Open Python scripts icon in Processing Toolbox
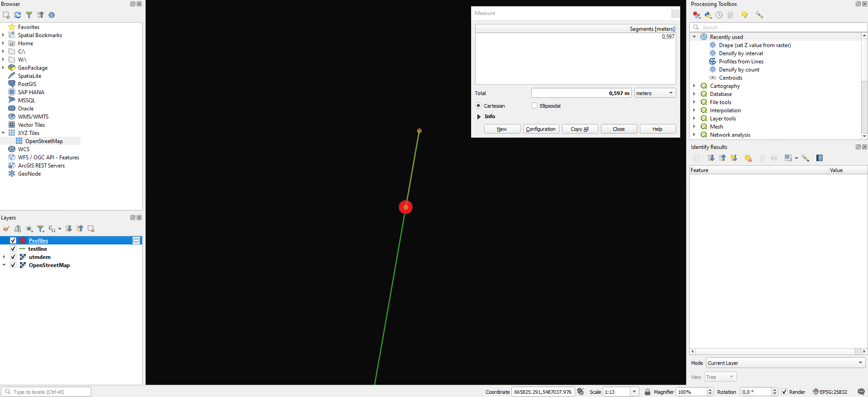Image resolution: width=868 pixels, height=397 pixels. pyautogui.click(x=708, y=15)
